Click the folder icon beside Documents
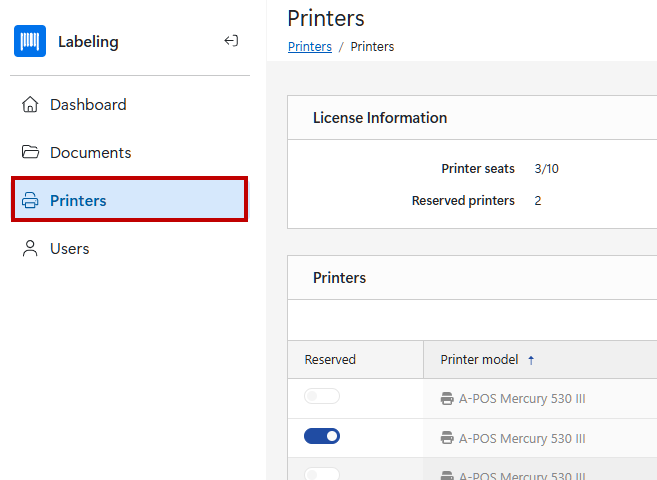Image resolution: width=657 pixels, height=480 pixels. [x=30, y=153]
